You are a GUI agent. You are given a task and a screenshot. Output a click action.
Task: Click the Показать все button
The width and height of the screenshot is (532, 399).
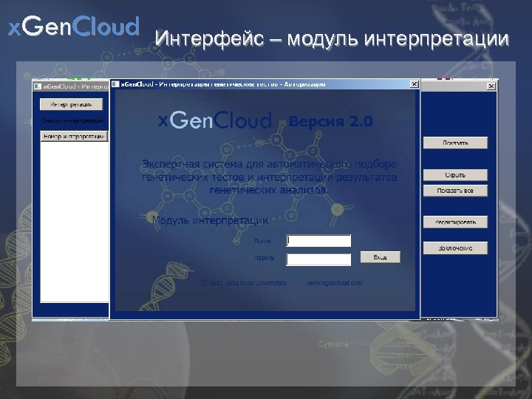[x=455, y=191]
